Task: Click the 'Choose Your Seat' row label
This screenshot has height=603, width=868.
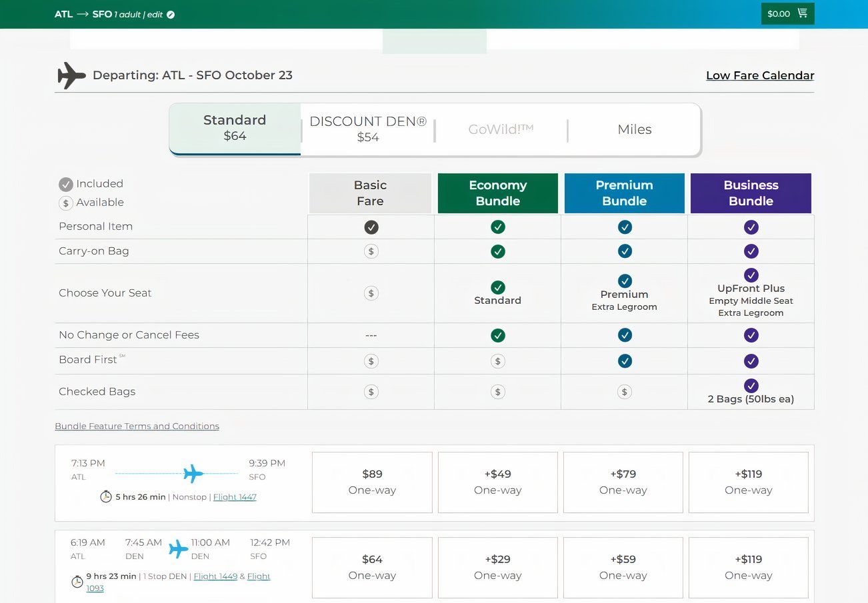Action: point(105,293)
